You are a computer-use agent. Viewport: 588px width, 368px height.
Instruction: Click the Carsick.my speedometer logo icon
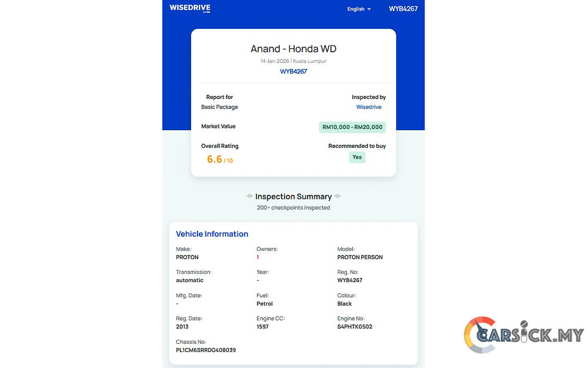(480, 336)
